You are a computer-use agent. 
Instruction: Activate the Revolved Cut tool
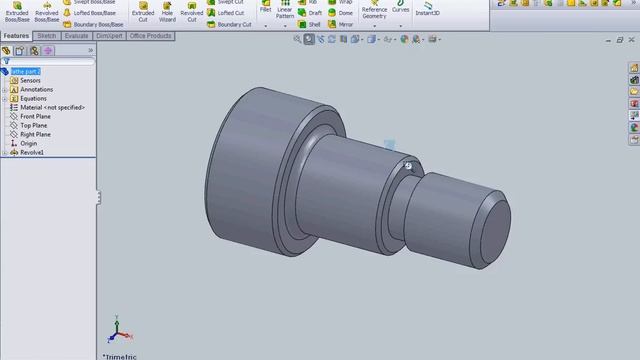pyautogui.click(x=191, y=12)
